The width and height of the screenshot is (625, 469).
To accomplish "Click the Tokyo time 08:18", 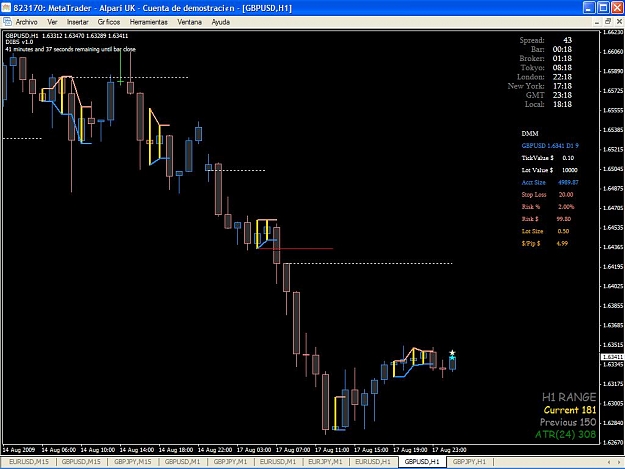I will 562,68.
